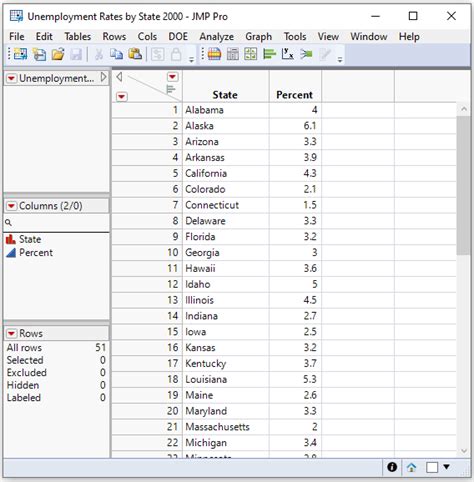Open the Columns (2/0) red triangle menu
The height and width of the screenshot is (482, 474).
(11, 206)
